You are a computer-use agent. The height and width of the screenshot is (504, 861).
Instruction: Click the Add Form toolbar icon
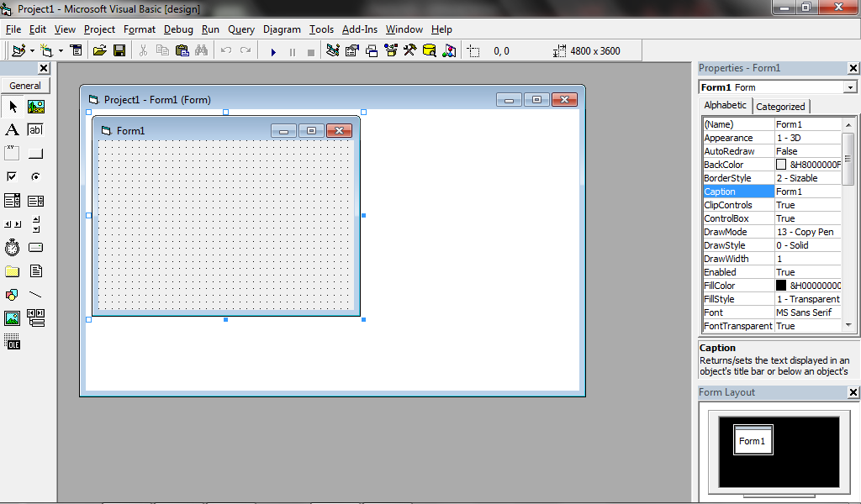47,50
